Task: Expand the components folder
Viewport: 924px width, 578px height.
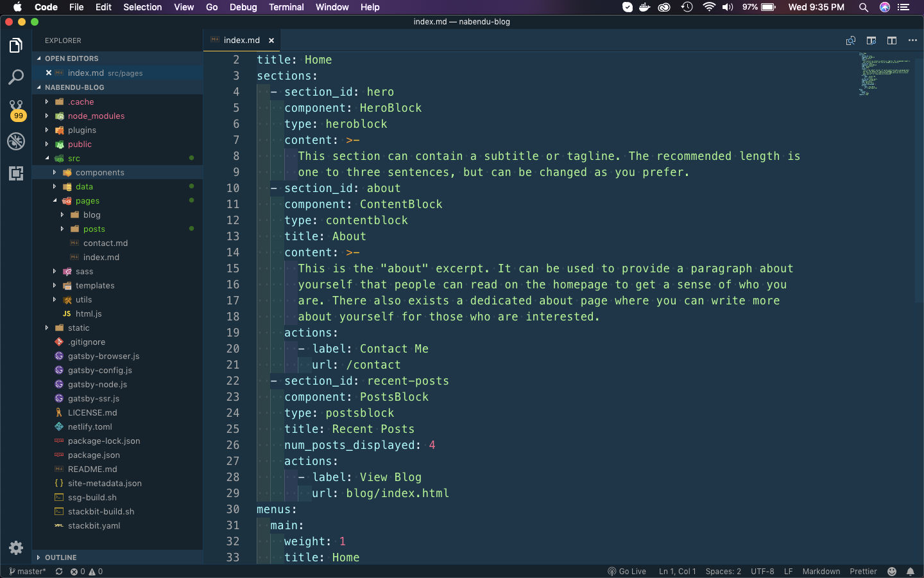Action: (117, 173)
